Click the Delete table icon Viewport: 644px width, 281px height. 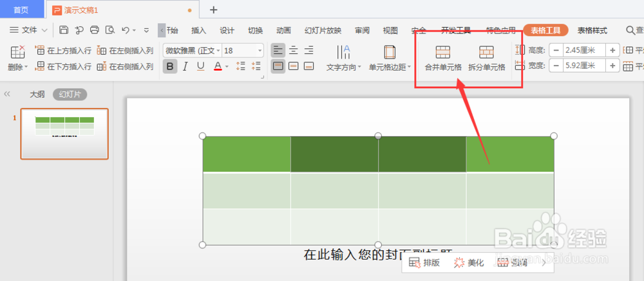coord(17,52)
